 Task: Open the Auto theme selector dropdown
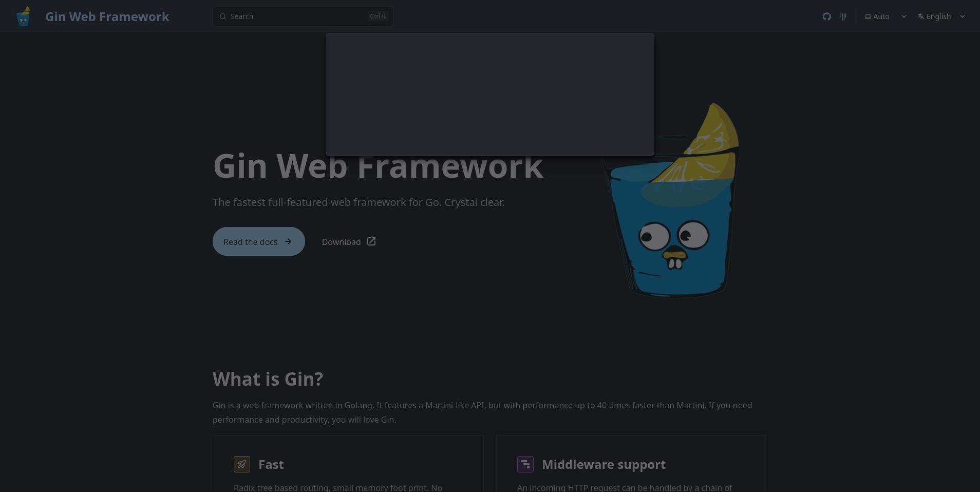click(885, 16)
